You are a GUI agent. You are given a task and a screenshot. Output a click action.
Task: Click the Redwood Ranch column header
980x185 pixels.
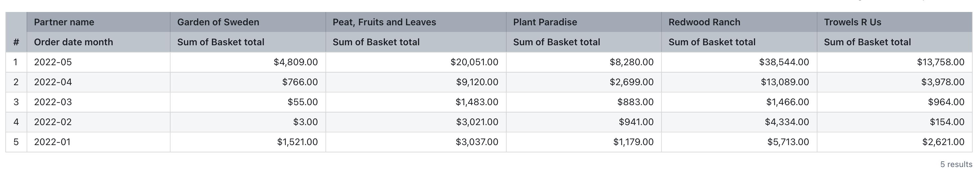(704, 22)
